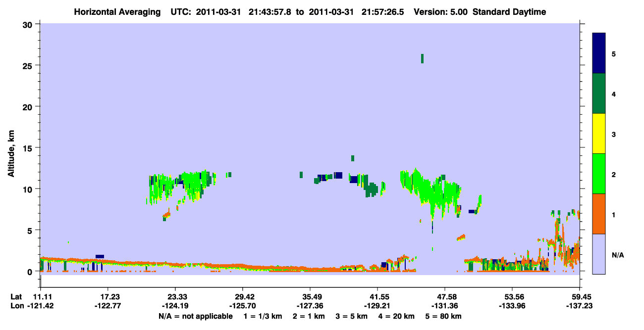The width and height of the screenshot is (644, 330).
Task: Click latitude value 53.56
Action: tap(512, 297)
